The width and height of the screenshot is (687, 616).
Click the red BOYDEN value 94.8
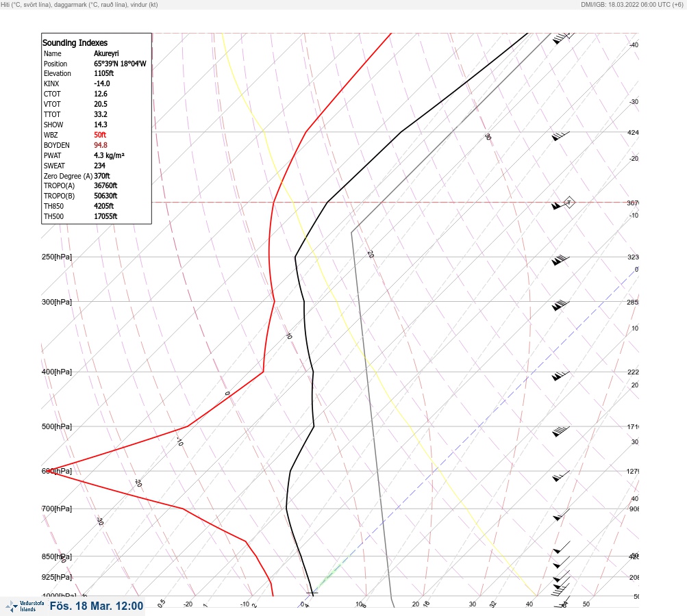point(100,145)
